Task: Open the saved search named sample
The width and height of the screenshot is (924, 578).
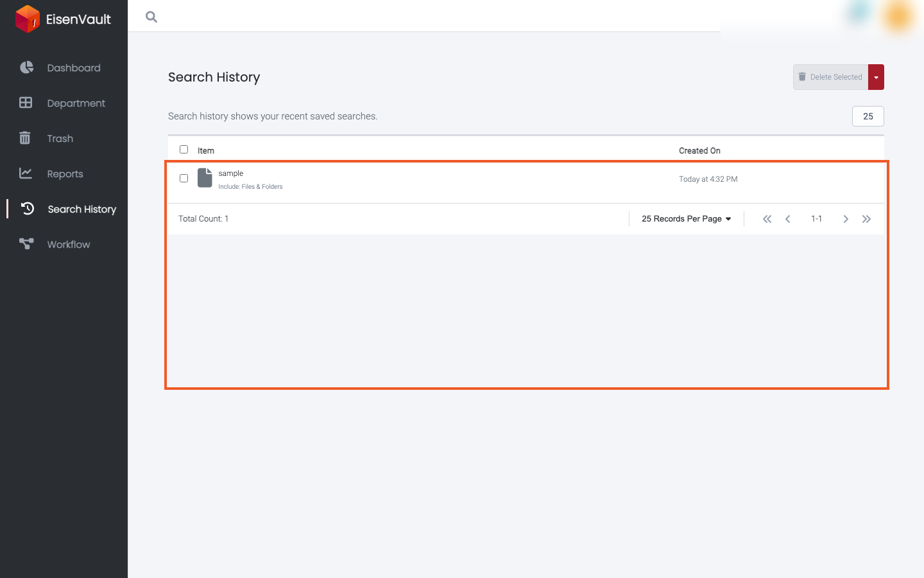Action: (x=230, y=173)
